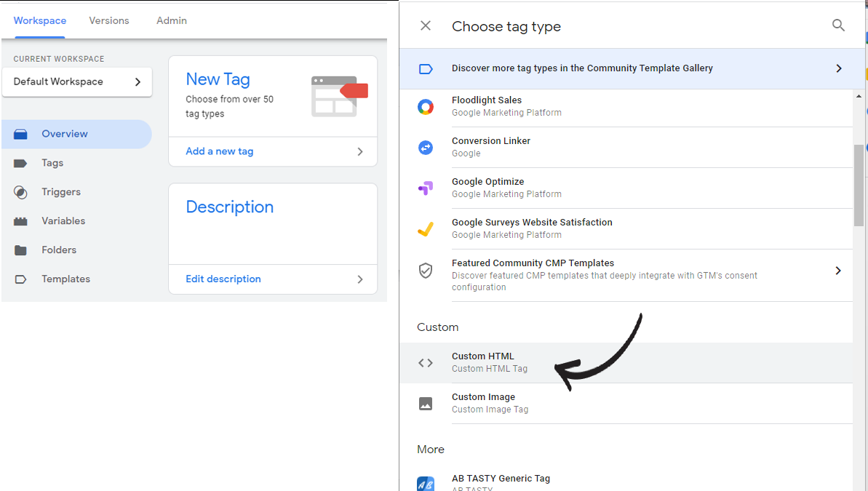868x491 pixels.
Task: Select the Floodlight Sales tag icon
Action: tap(425, 107)
